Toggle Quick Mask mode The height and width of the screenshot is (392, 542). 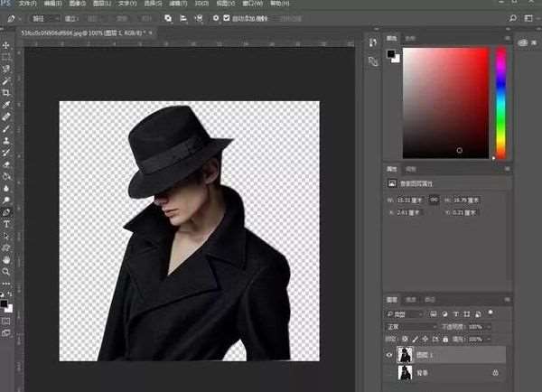[x=6, y=322]
